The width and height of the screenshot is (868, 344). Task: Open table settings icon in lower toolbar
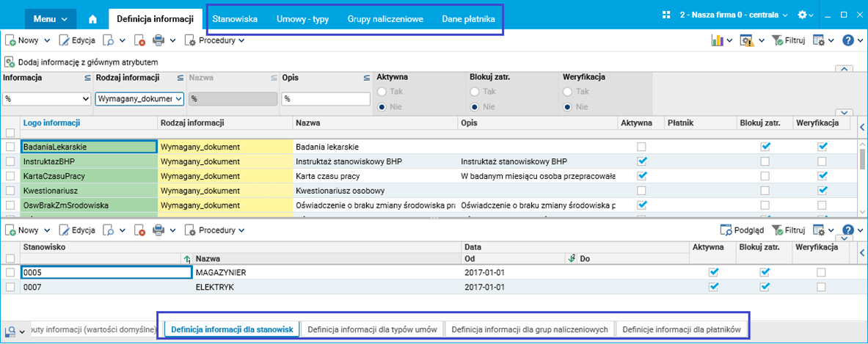[819, 230]
